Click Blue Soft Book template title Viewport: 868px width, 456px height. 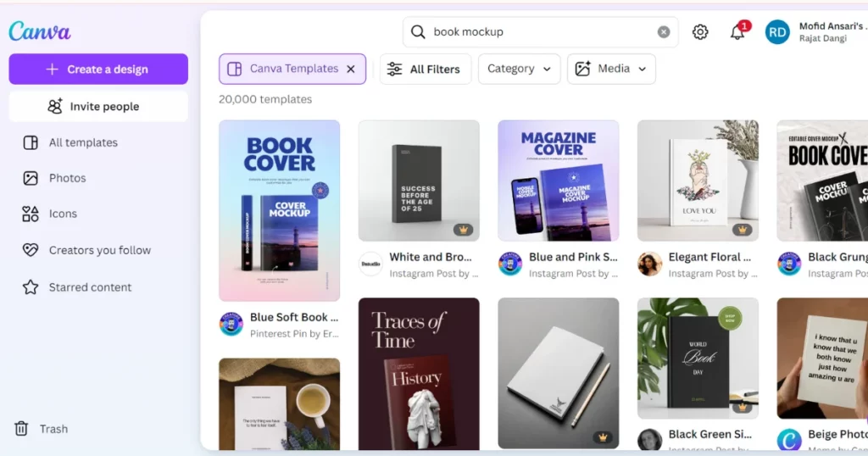click(294, 318)
